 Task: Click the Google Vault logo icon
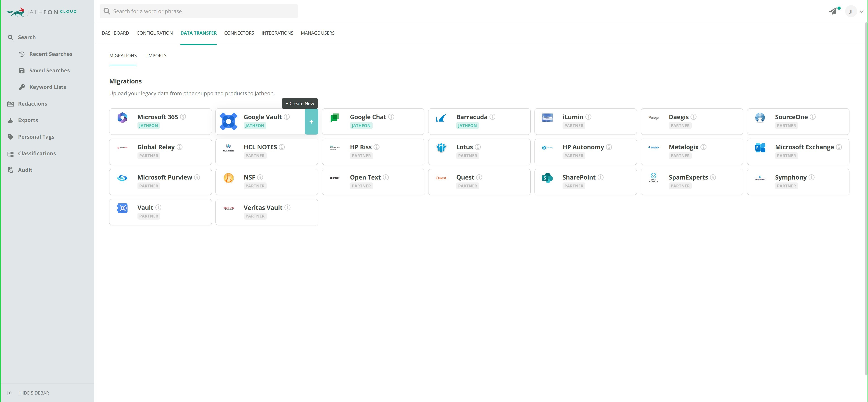tap(228, 121)
